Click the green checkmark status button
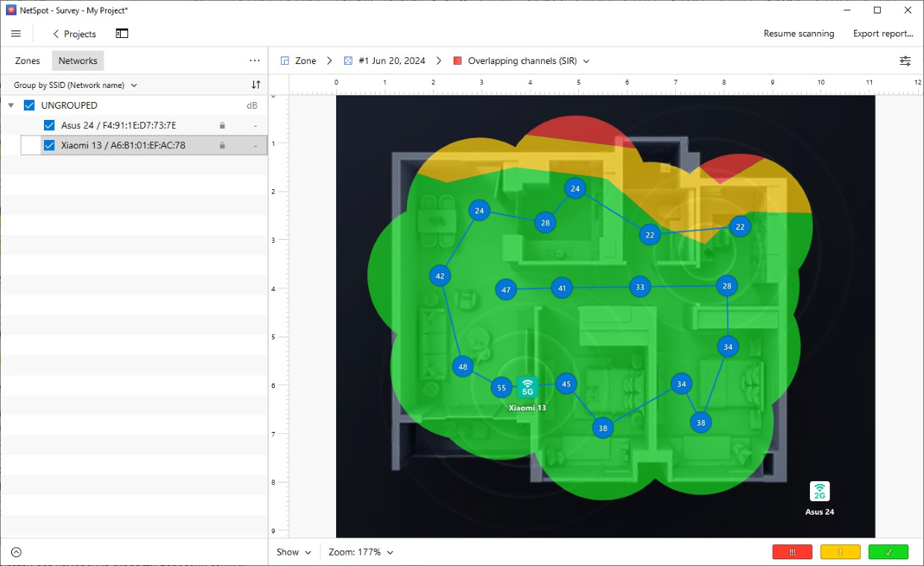Image resolution: width=924 pixels, height=566 pixels. (x=887, y=552)
